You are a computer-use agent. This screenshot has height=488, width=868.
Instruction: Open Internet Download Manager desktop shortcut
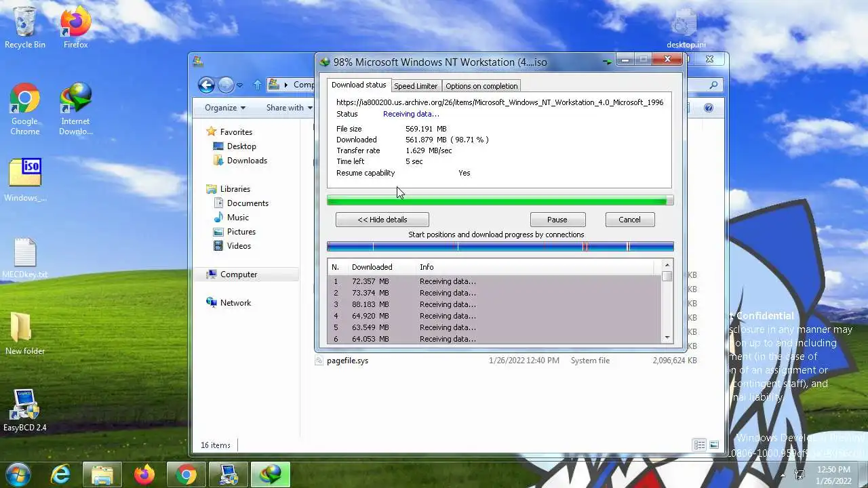tap(75, 108)
